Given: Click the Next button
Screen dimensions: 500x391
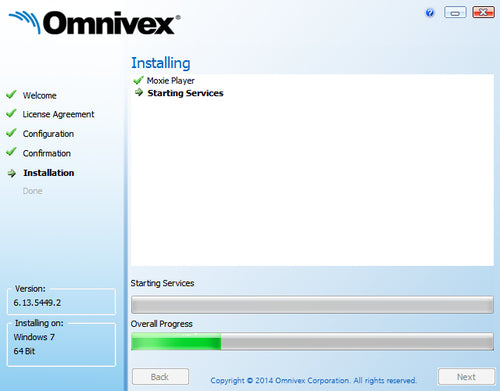Looking at the screenshot, I should tap(466, 377).
